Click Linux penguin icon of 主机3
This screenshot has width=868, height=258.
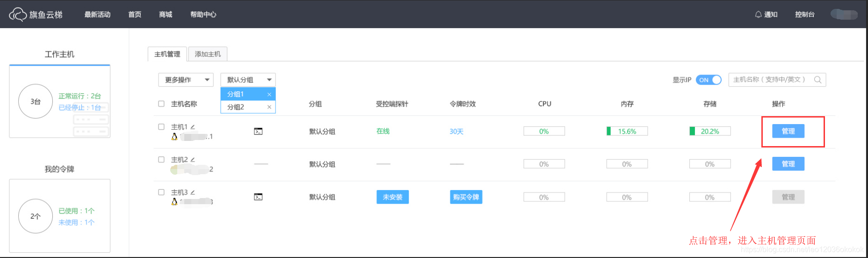pyautogui.click(x=174, y=202)
